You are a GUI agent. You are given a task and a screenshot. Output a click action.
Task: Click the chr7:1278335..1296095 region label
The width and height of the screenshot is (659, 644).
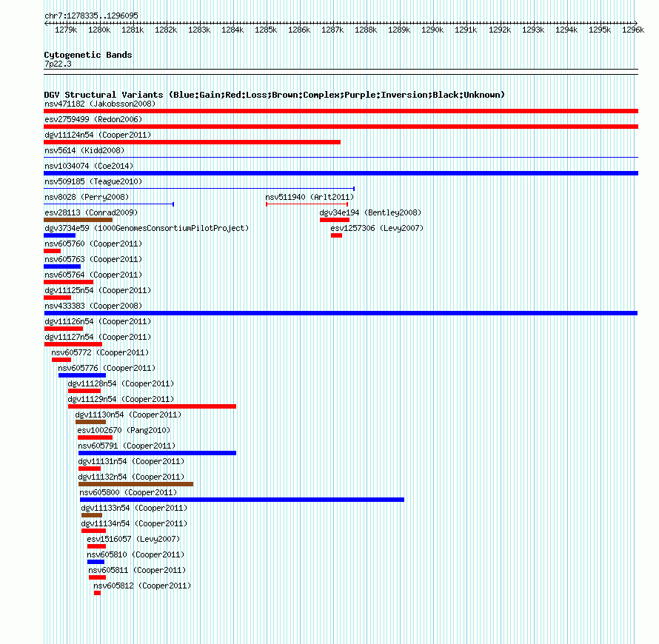(x=91, y=16)
